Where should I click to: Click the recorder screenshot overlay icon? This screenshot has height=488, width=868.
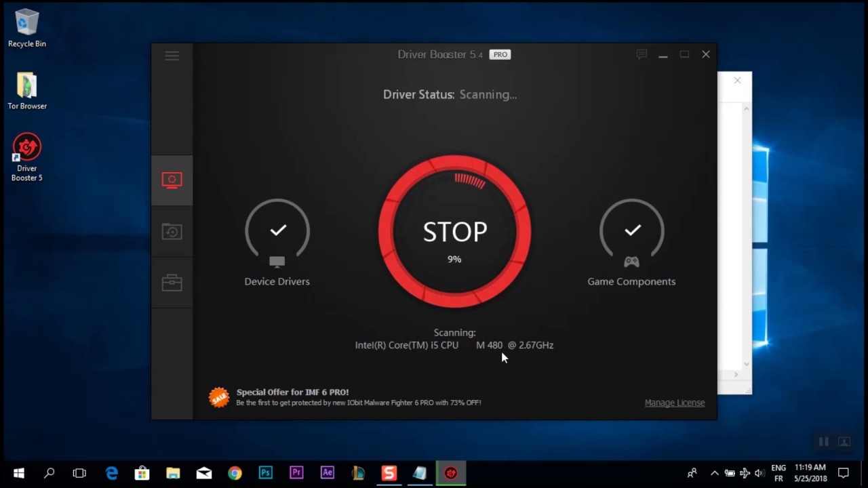coord(844,442)
